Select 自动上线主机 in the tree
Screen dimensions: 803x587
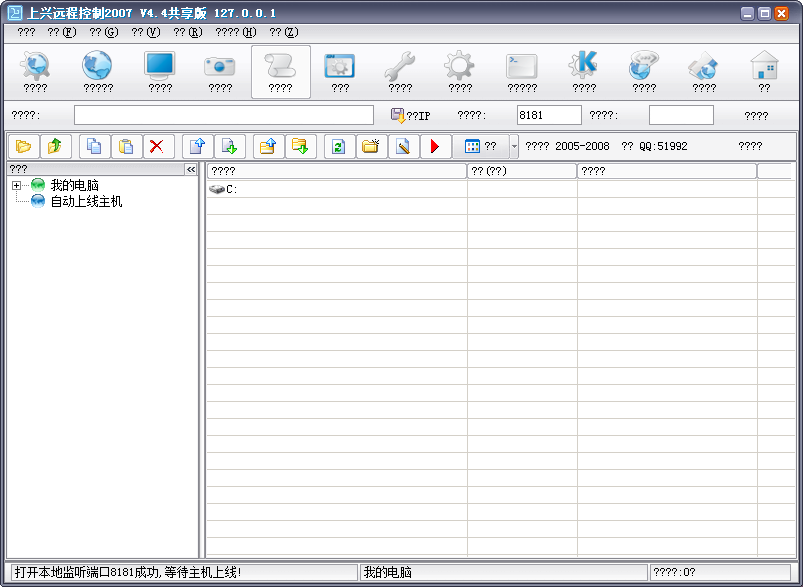click(x=86, y=202)
